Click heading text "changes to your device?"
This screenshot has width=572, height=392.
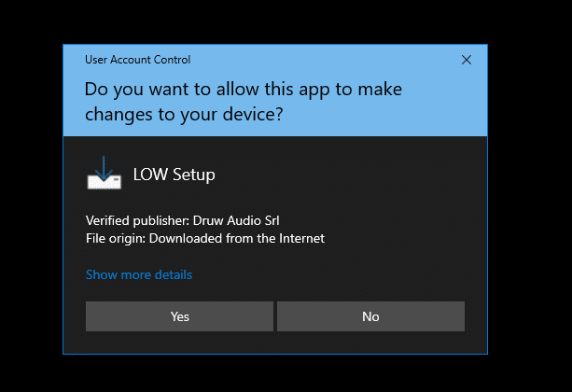tap(184, 115)
